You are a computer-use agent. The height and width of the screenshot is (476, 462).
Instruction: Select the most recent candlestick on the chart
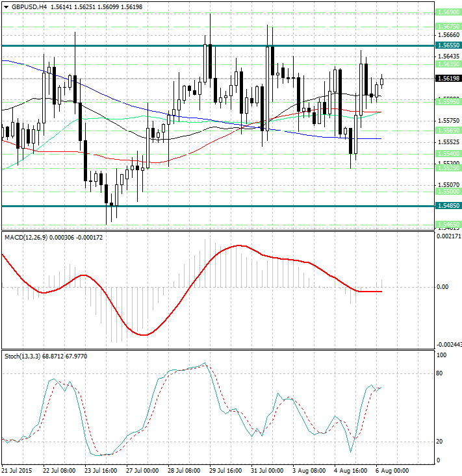tap(382, 81)
